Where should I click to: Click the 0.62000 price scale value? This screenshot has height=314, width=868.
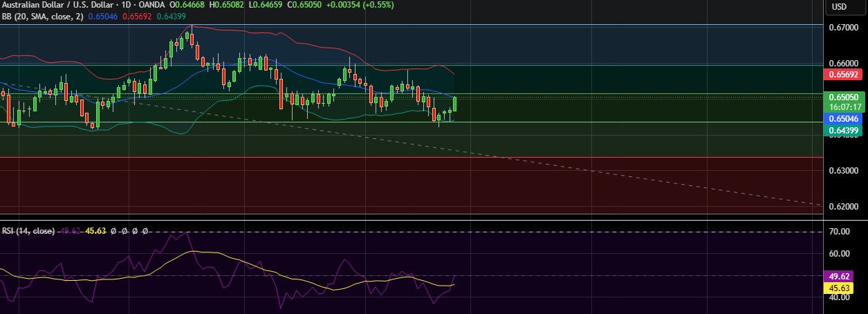click(x=843, y=206)
